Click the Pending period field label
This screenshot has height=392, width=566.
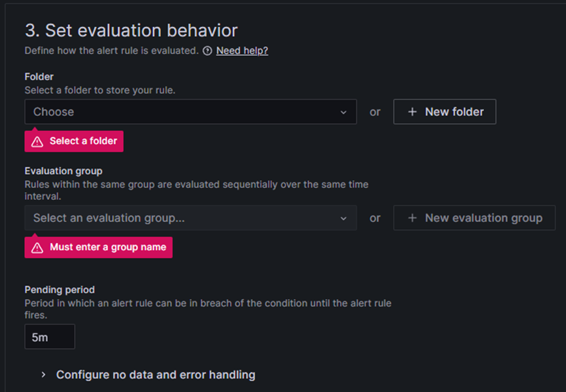pos(60,289)
